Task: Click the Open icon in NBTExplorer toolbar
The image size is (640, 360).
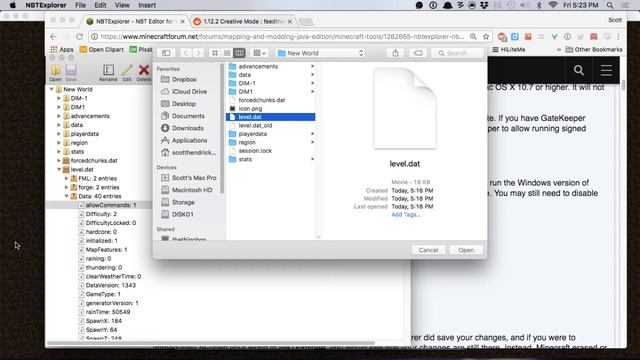Action: [56, 71]
